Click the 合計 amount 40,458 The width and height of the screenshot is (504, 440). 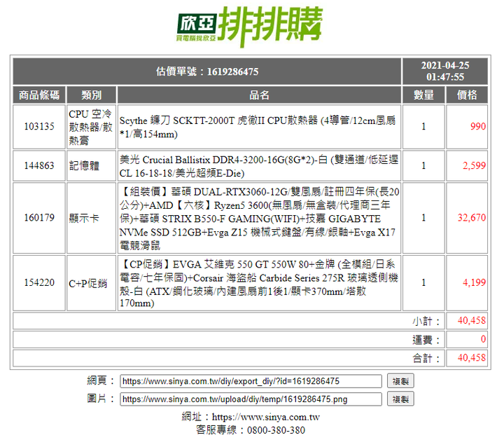click(x=472, y=357)
